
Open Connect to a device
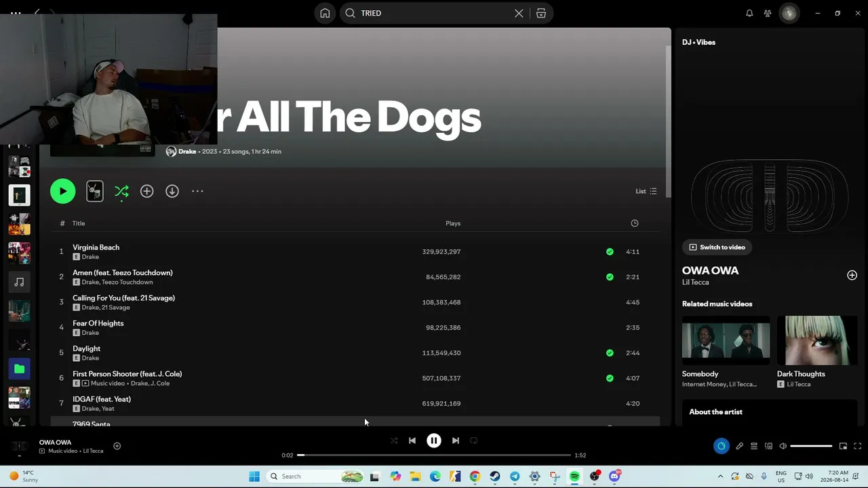(768, 446)
